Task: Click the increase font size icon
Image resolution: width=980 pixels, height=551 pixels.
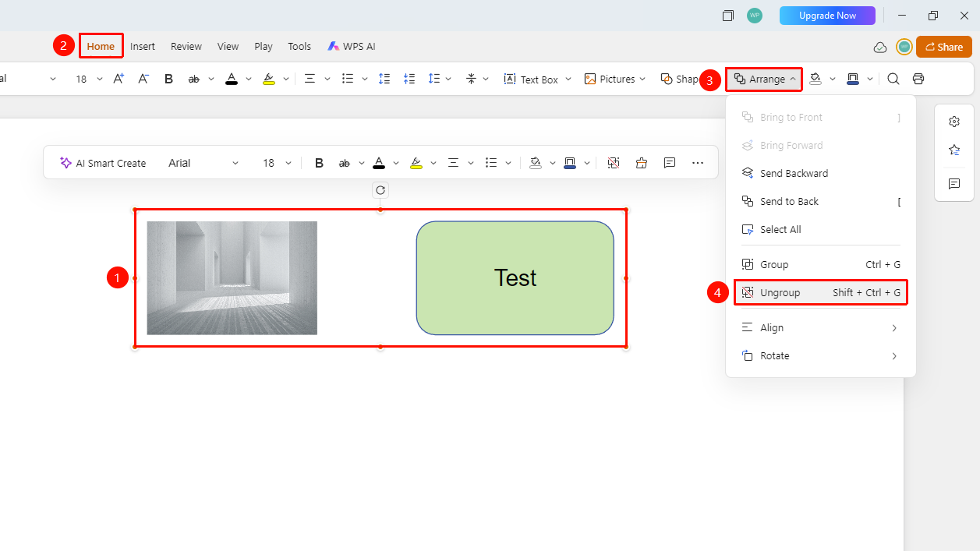Action: [x=119, y=79]
